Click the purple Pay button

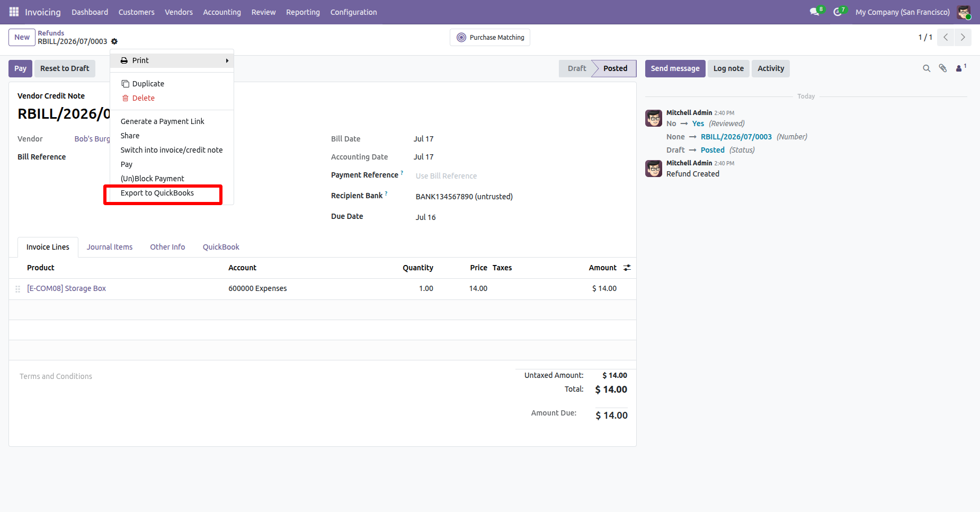tap(20, 68)
